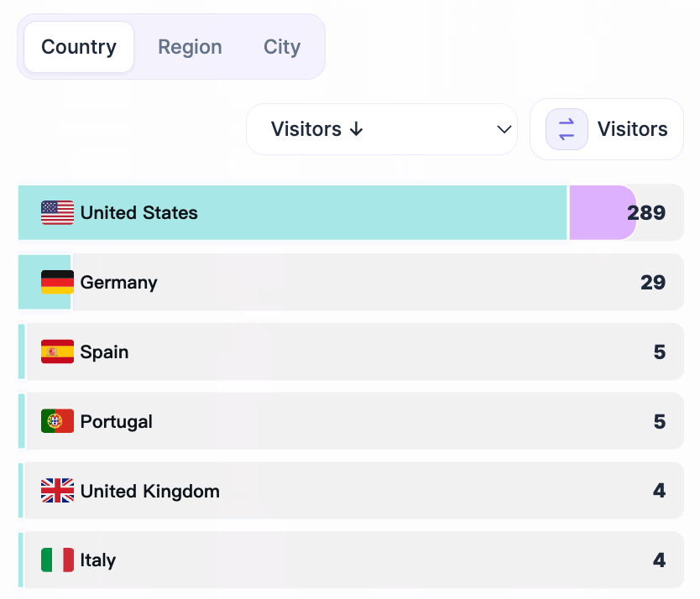Click the United Kingdom flag icon
The width and height of the screenshot is (700, 599).
[x=55, y=490]
